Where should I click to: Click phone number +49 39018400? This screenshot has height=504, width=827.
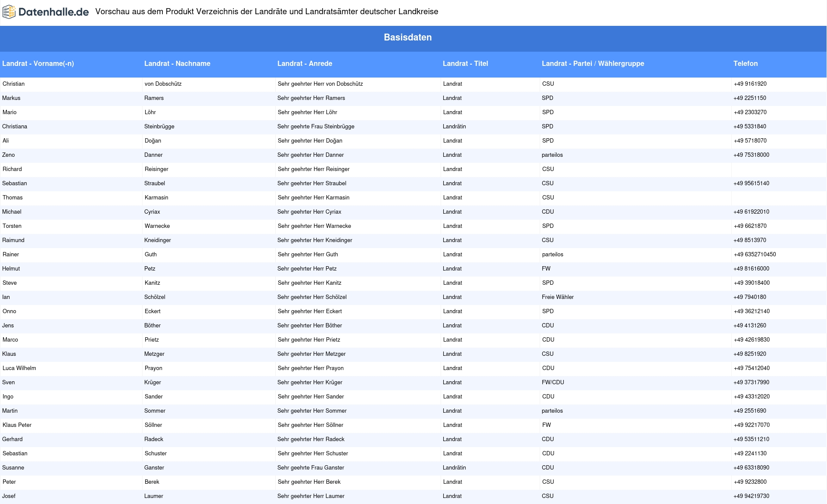pos(752,283)
